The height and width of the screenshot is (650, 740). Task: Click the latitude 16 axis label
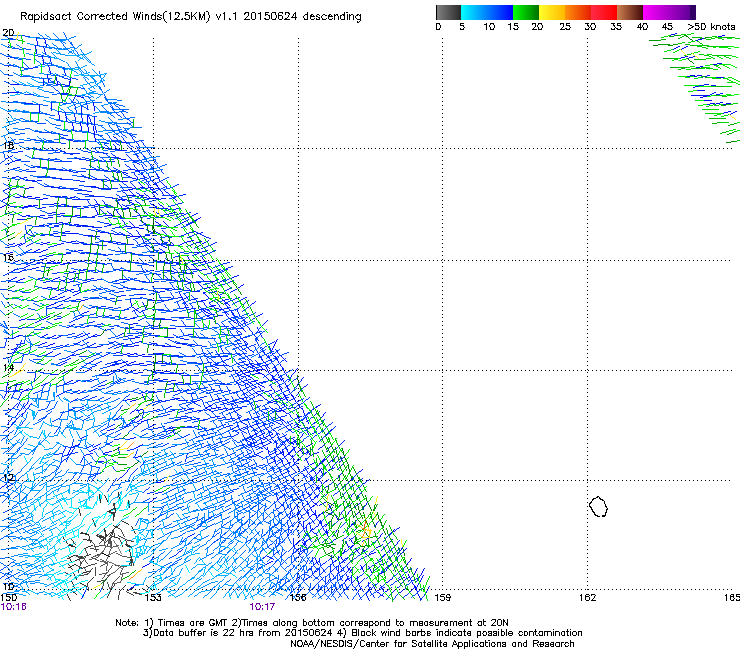pos(8,258)
